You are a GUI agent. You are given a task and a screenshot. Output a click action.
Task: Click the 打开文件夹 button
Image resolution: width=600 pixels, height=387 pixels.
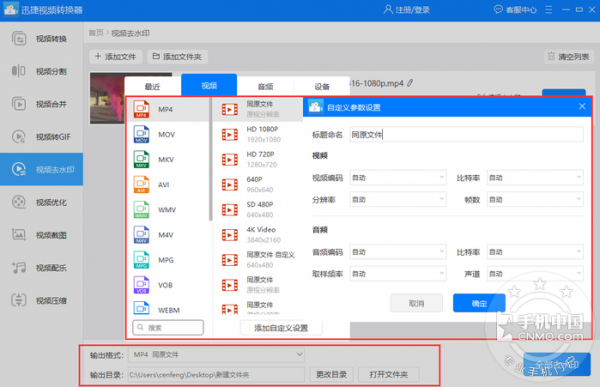pyautogui.click(x=389, y=374)
